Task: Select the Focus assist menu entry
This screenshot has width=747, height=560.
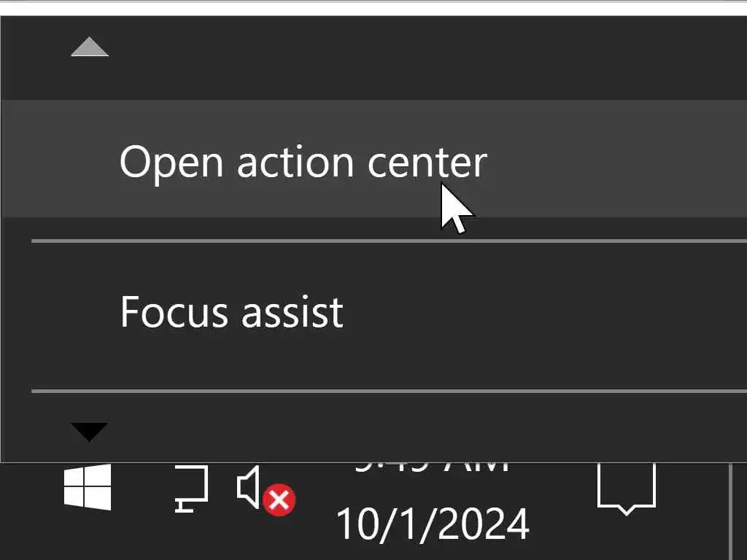Action: pos(231,312)
